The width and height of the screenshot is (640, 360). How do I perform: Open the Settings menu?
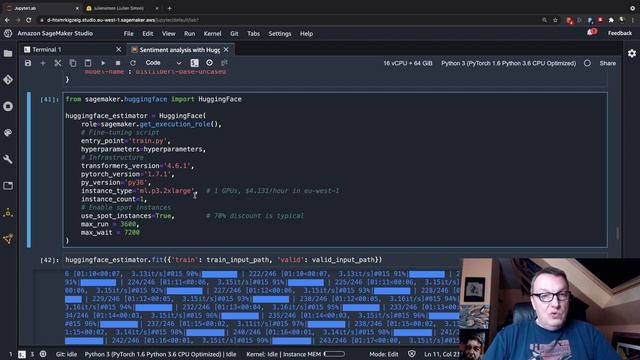click(280, 33)
